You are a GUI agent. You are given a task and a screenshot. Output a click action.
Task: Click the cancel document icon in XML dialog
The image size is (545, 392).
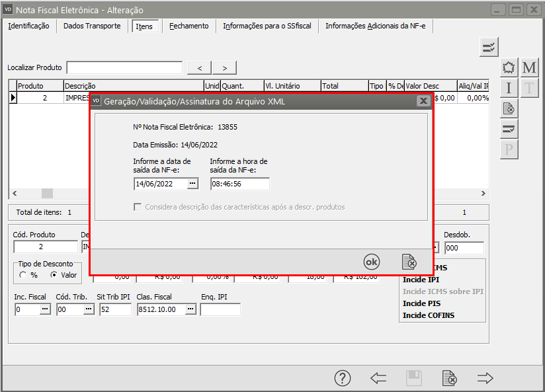tap(409, 262)
